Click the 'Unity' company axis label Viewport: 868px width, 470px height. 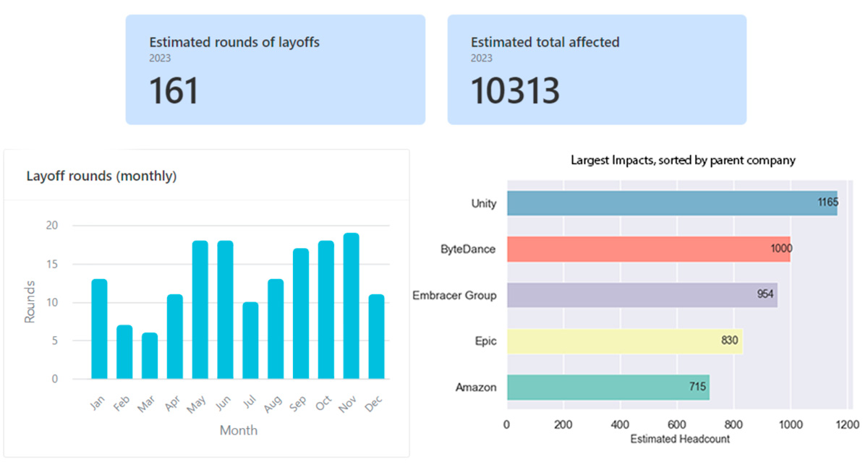pyautogui.click(x=484, y=203)
